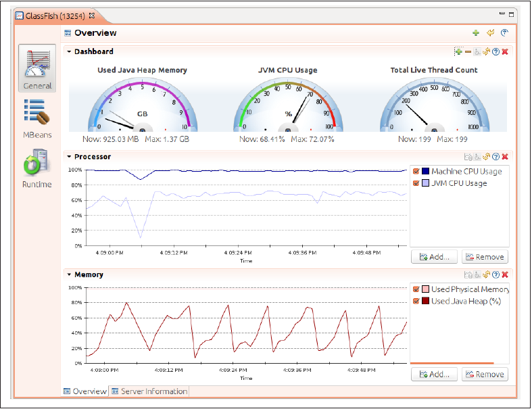
Task: Open help for the Dashboard section
Action: (495, 51)
